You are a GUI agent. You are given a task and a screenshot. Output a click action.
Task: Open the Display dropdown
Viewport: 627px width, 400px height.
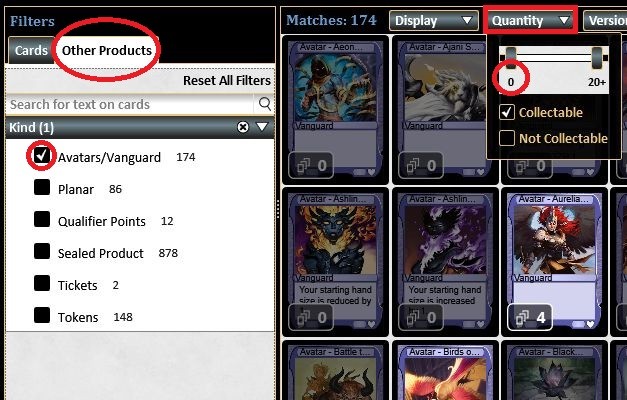tap(433, 20)
